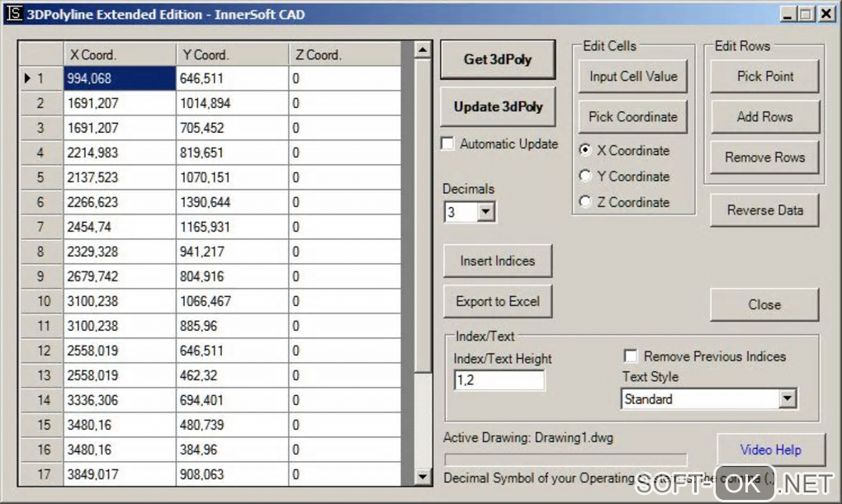Select cell with value 2266,623

(120, 202)
